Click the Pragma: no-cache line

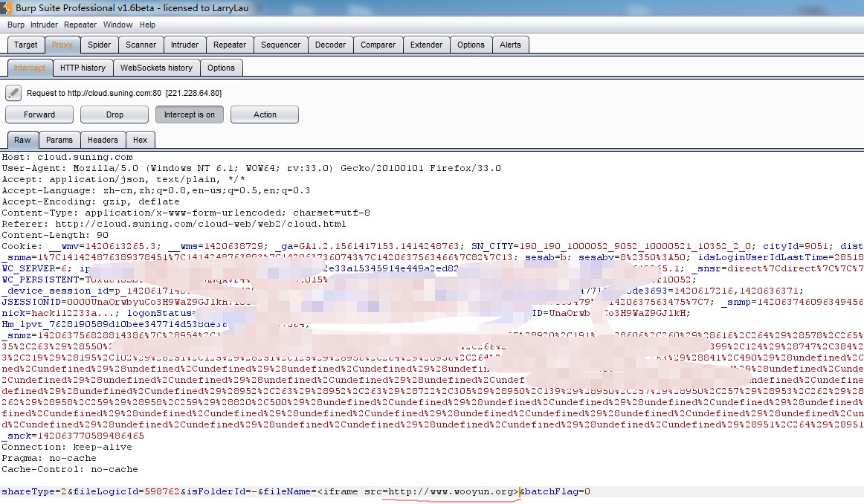coord(49,458)
